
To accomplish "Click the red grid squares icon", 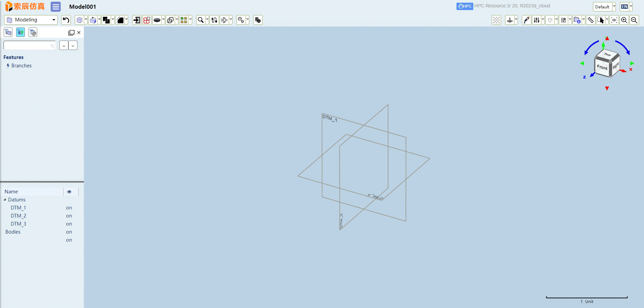I will [147, 20].
